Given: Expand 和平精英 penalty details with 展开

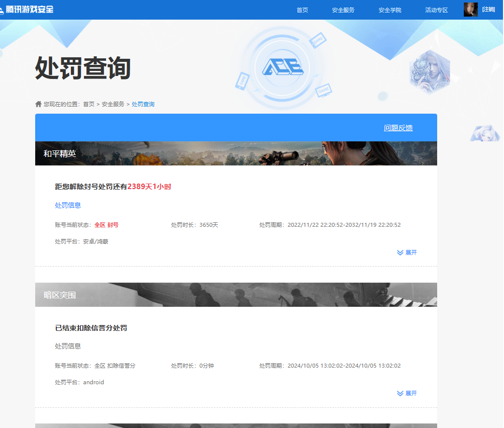Looking at the screenshot, I should tap(407, 252).
